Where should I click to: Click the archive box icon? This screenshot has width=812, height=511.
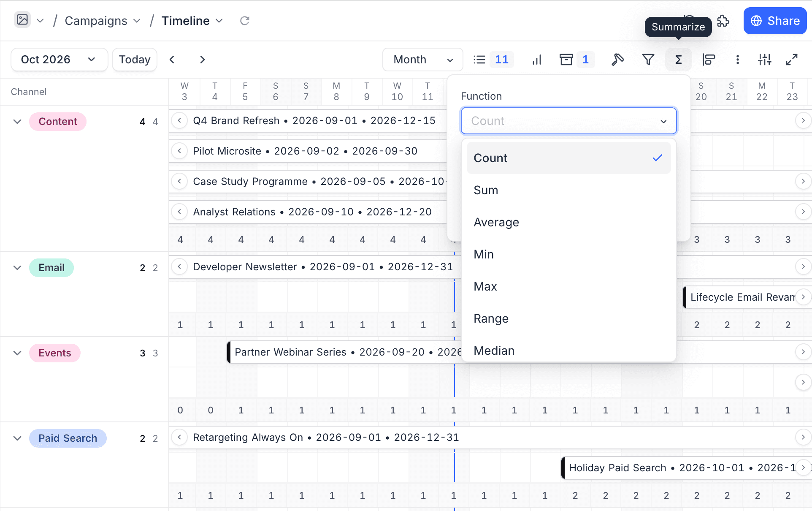pyautogui.click(x=566, y=60)
